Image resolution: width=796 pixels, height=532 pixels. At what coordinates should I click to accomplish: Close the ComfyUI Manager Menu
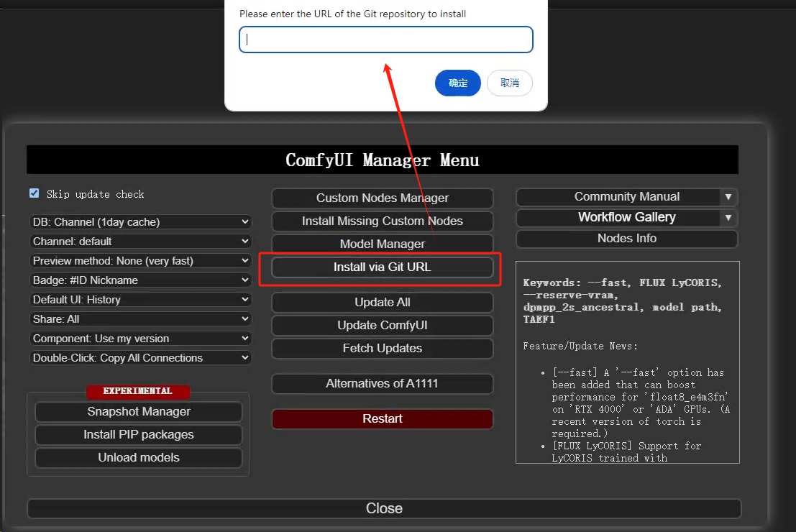(x=384, y=509)
